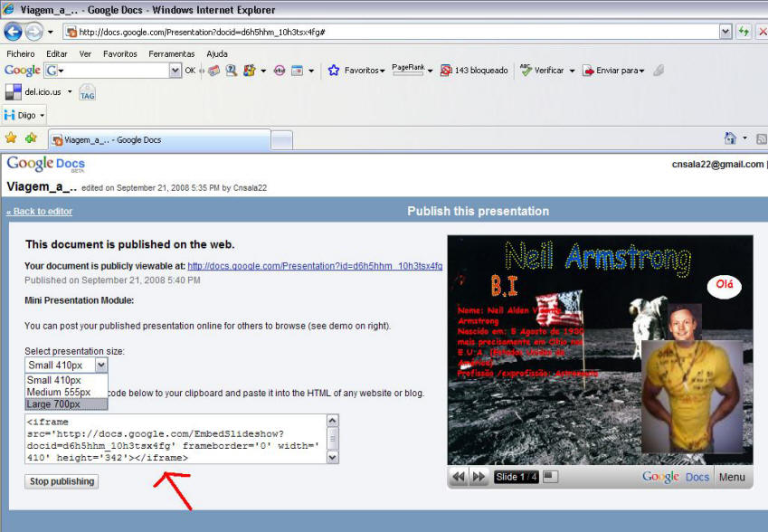Click the RSS feeds icon
768x532 pixels.
[762, 139]
